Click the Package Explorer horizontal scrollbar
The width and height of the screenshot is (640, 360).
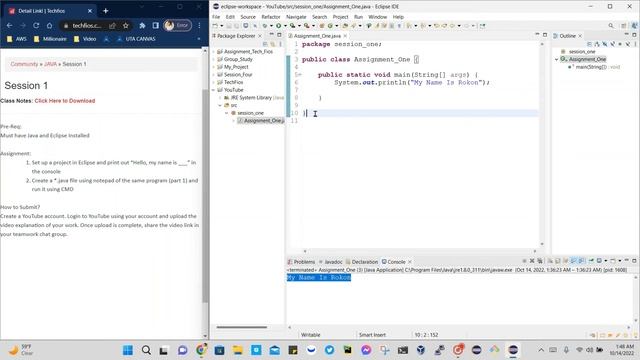pos(242,327)
